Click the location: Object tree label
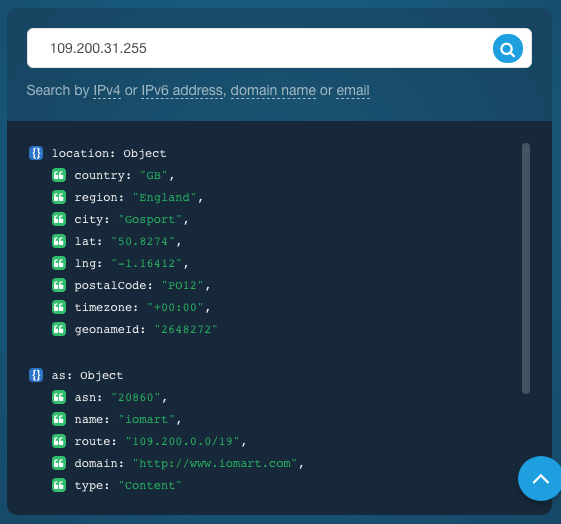 tap(109, 153)
